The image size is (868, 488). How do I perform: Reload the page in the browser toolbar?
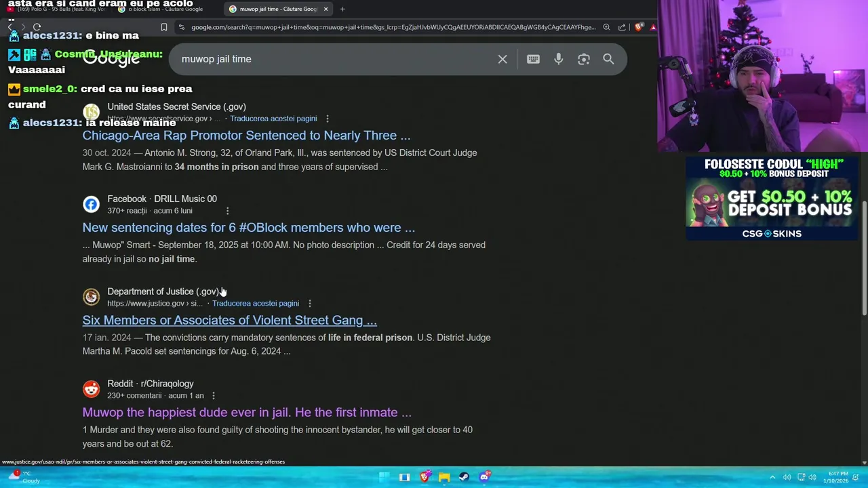[37, 27]
